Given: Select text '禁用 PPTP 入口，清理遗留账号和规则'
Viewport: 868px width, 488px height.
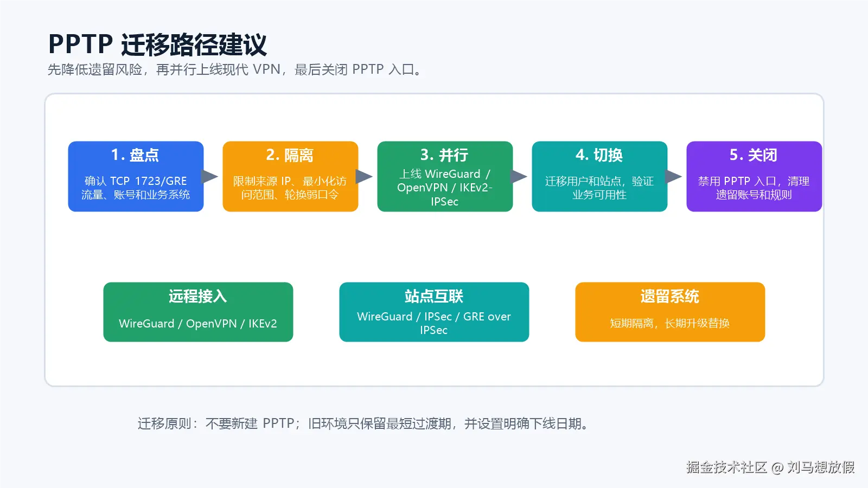Looking at the screenshot, I should [x=754, y=188].
